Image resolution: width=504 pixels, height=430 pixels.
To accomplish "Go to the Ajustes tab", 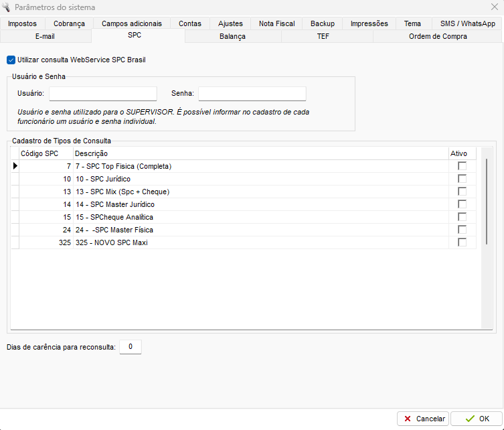I will tap(230, 23).
